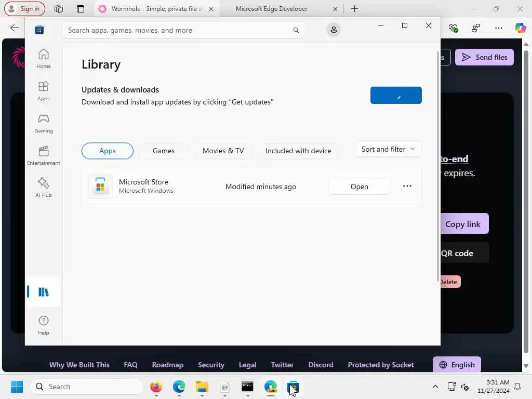Viewport: 532px width, 399px height.
Task: Open Edge browser essentials heart icon
Action: point(453,28)
